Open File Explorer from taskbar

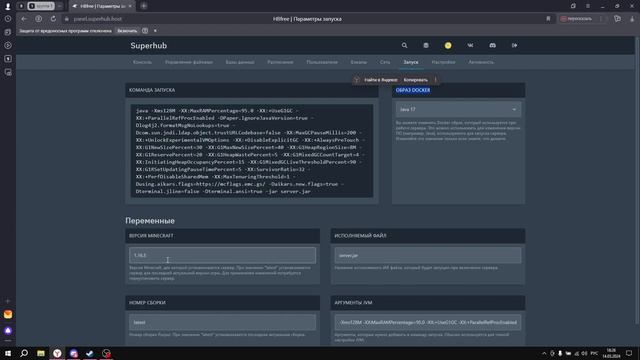coord(40,353)
